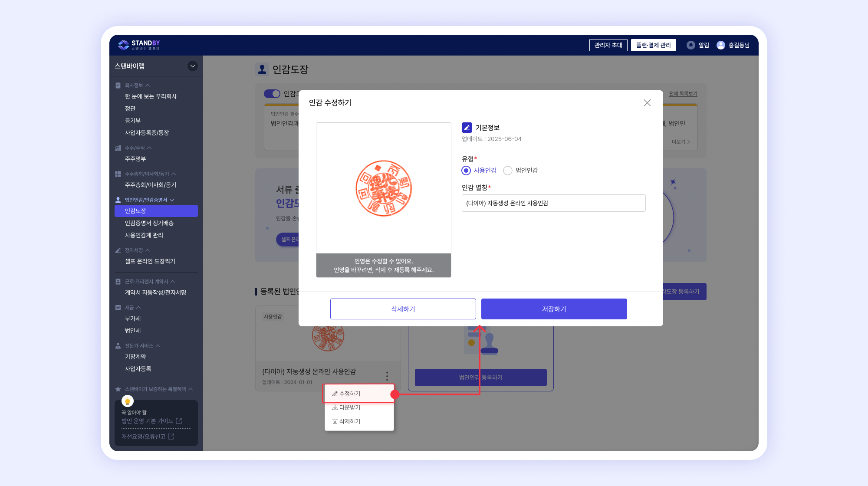
Task: Click the STANDBY logo icon
Action: click(124, 45)
